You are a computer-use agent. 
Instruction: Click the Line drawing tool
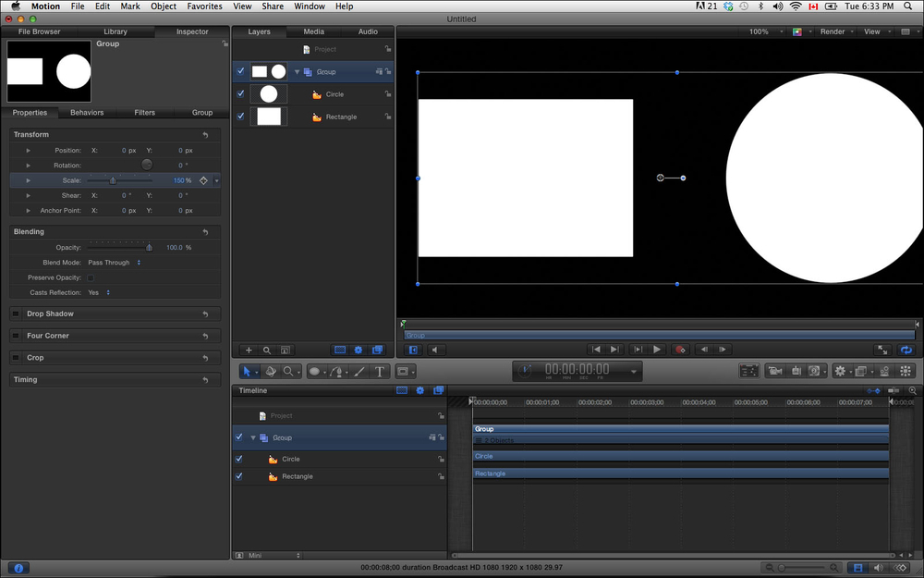coord(359,371)
